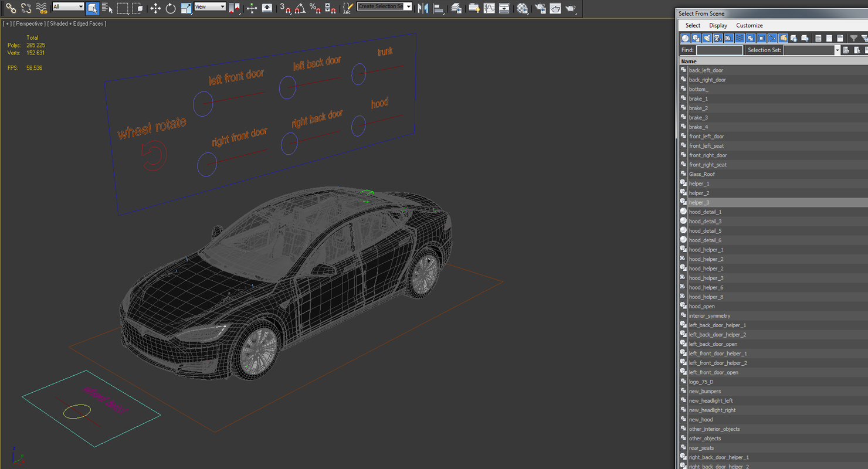Open the Perspective viewport label menu
Viewport: 868px width, 469px height.
[29, 23]
